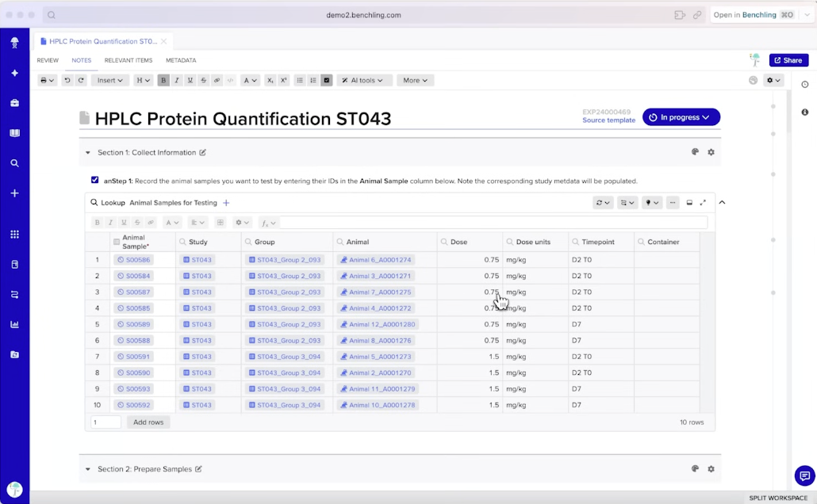Select the notebook icon in the sidebar
The height and width of the screenshot is (504, 817).
14,131
